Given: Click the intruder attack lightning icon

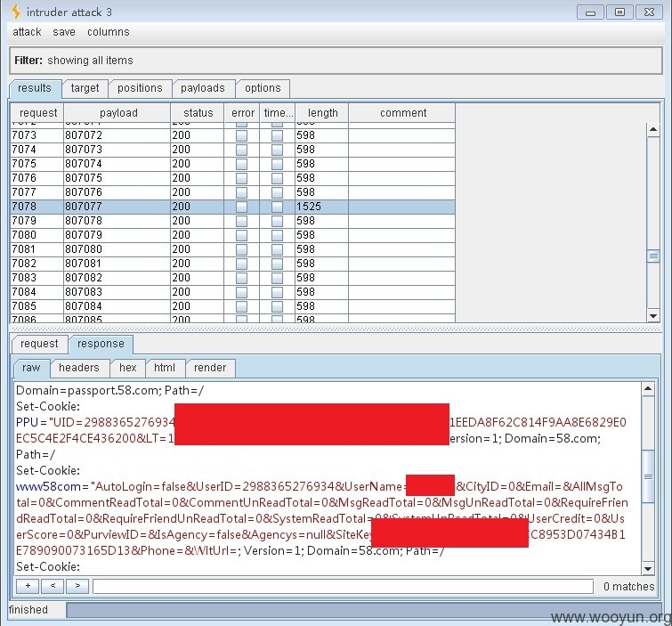Looking at the screenshot, I should 16,12.
